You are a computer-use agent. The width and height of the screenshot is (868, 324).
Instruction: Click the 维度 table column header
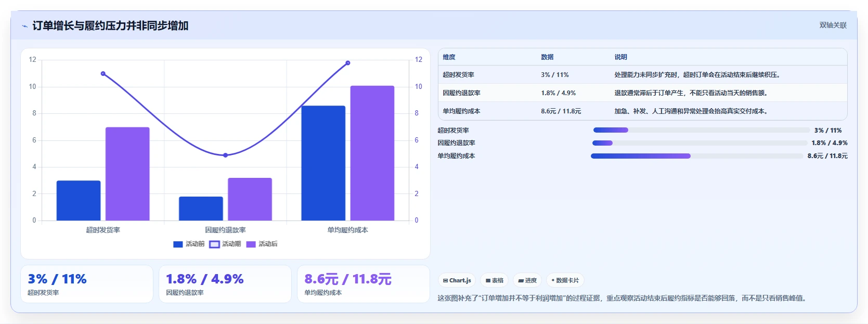coord(449,57)
